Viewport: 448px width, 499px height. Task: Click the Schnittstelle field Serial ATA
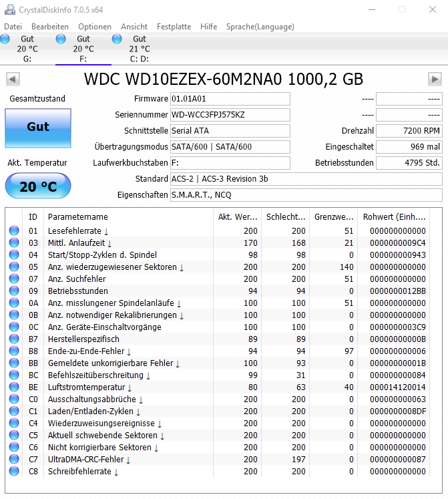point(230,130)
